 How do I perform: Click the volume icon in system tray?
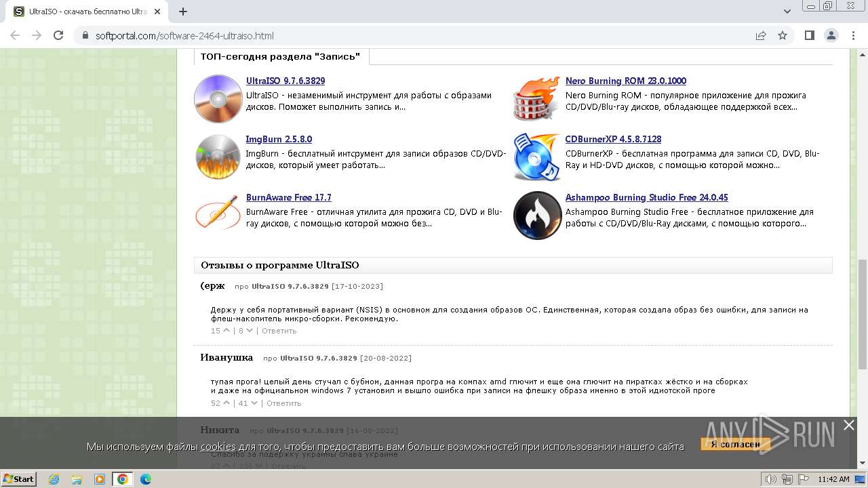pos(770,479)
